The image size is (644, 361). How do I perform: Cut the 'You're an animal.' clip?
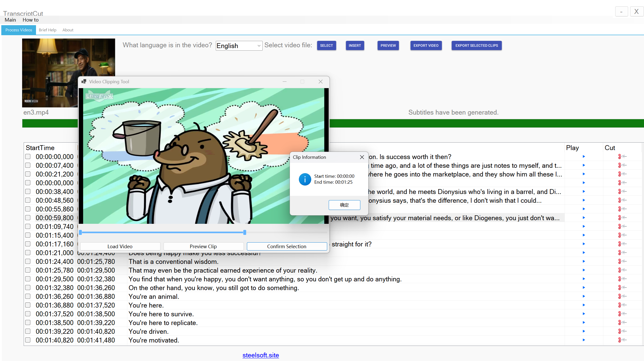(622, 296)
